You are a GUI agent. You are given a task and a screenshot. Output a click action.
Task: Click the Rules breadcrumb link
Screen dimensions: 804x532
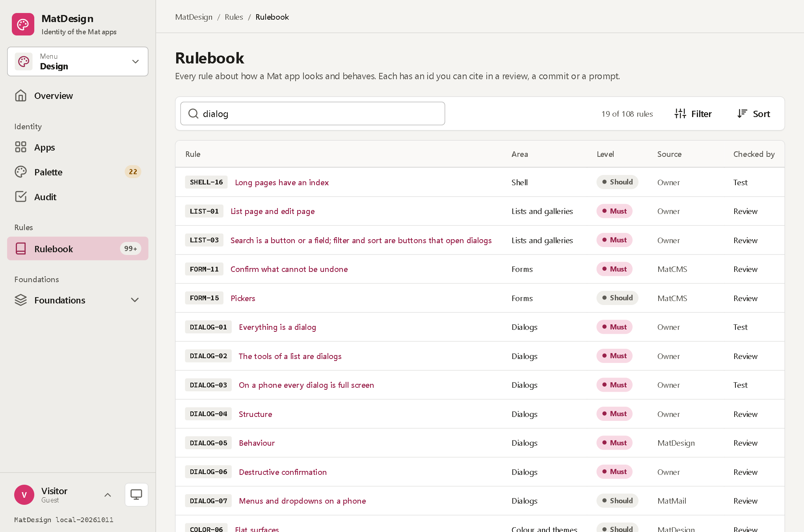point(234,17)
